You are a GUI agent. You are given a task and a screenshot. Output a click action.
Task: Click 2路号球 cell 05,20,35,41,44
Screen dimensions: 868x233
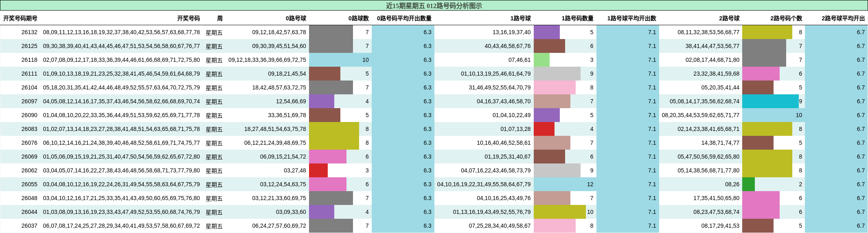[x=720, y=87]
